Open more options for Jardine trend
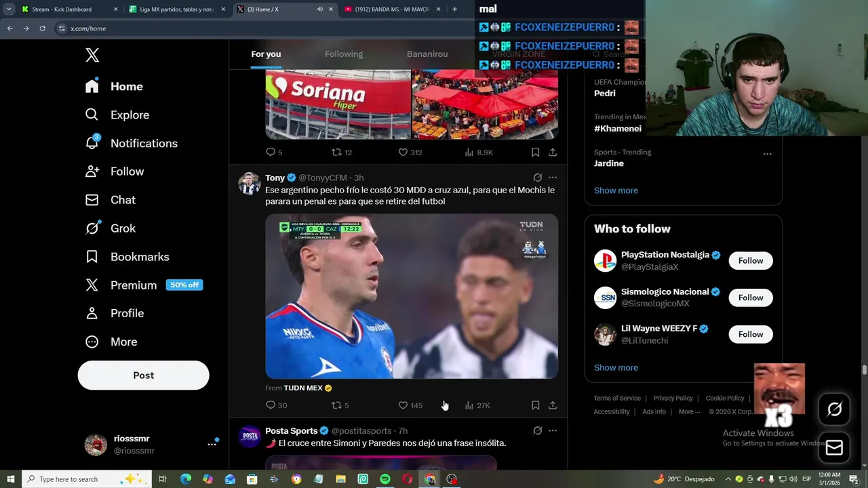 [767, 154]
